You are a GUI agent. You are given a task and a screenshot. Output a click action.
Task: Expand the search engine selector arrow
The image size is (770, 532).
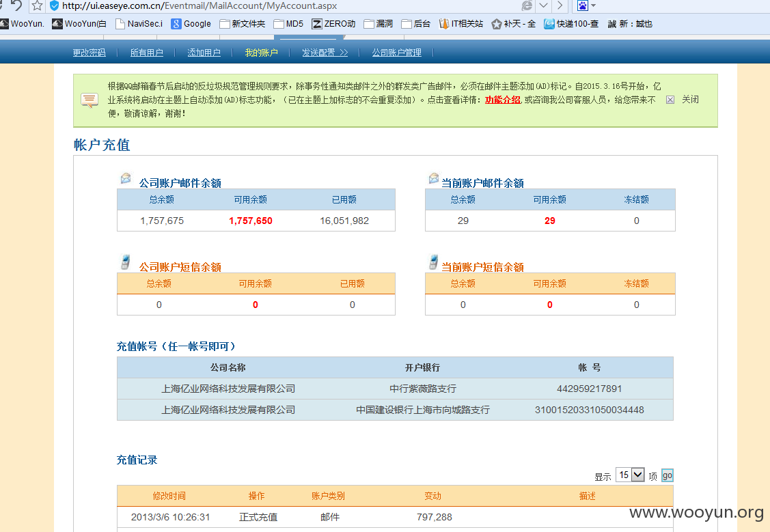click(593, 6)
